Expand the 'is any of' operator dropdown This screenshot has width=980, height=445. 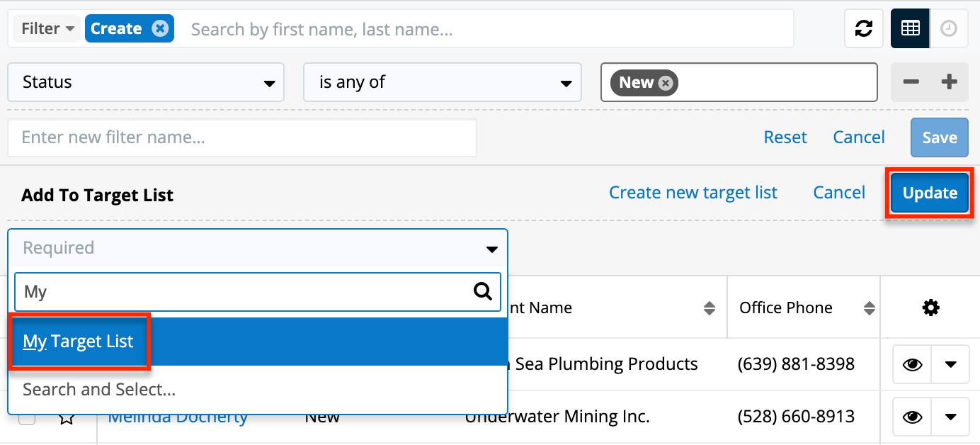[x=442, y=82]
